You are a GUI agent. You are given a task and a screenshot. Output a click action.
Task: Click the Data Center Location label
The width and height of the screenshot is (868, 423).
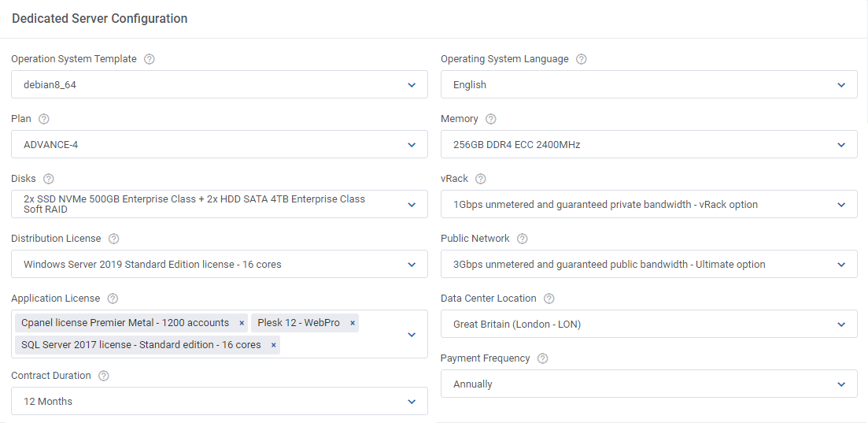pyautogui.click(x=489, y=299)
